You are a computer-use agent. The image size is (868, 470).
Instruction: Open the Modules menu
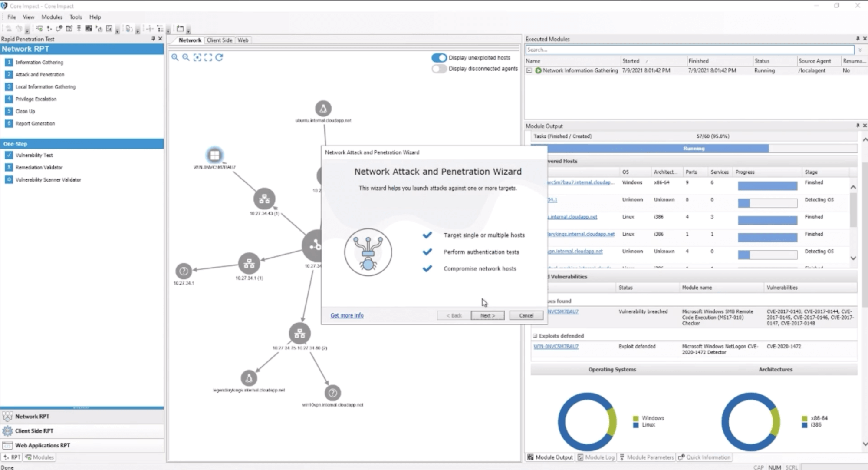click(x=52, y=17)
